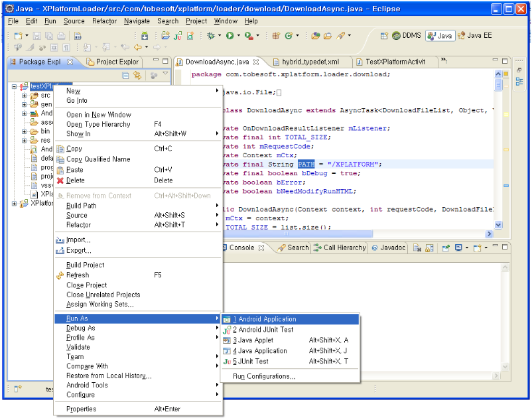The height and width of the screenshot is (420, 532).
Task: Click the Delete red X menu entry
Action: click(75, 180)
